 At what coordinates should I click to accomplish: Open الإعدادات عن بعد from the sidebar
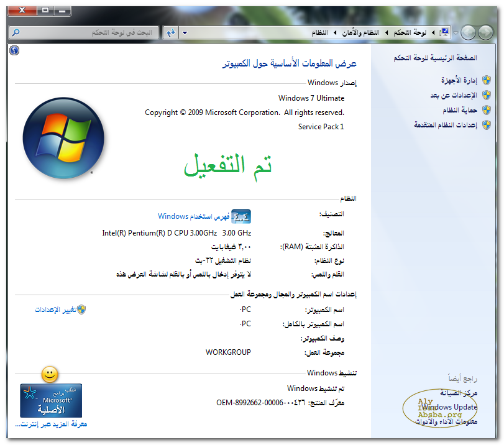(x=453, y=95)
